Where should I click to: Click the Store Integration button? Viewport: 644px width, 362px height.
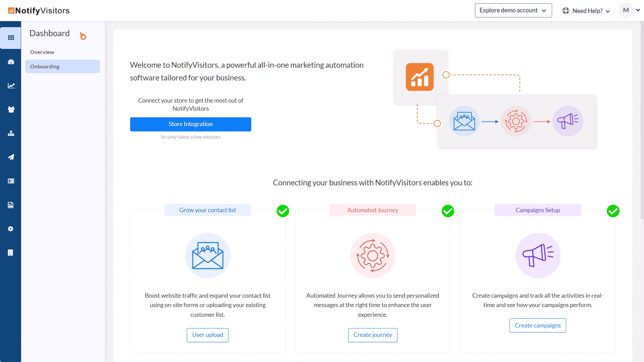tap(191, 124)
